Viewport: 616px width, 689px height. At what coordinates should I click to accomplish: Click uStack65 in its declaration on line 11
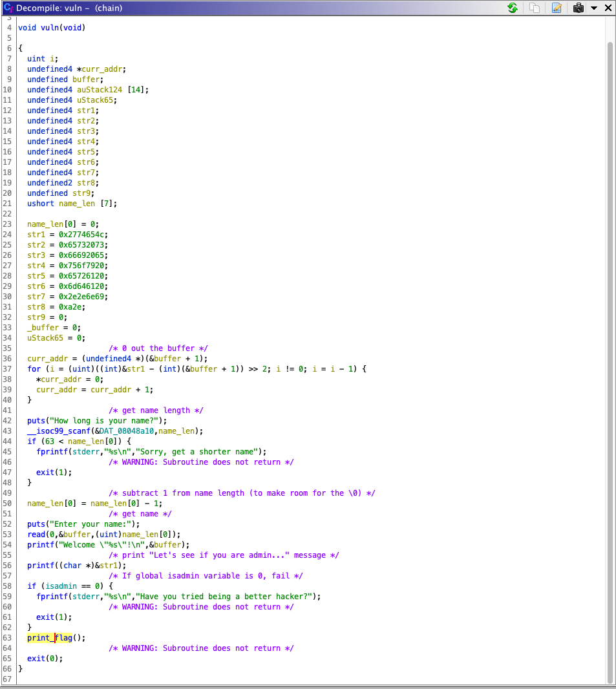95,100
